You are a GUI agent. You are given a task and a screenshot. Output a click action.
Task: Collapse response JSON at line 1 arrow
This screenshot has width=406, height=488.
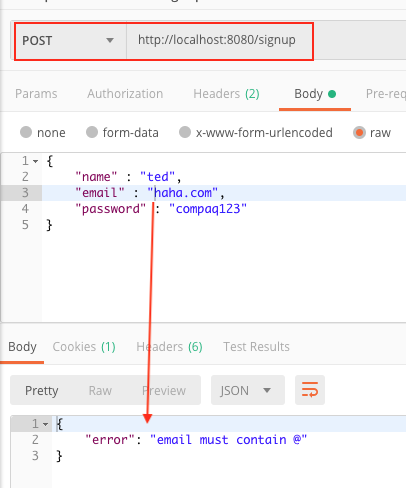[x=46, y=424]
